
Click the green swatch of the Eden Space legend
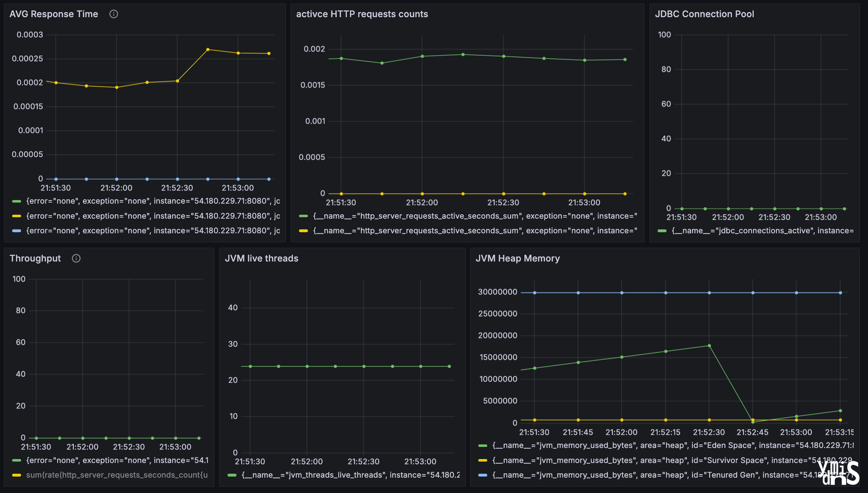point(483,445)
